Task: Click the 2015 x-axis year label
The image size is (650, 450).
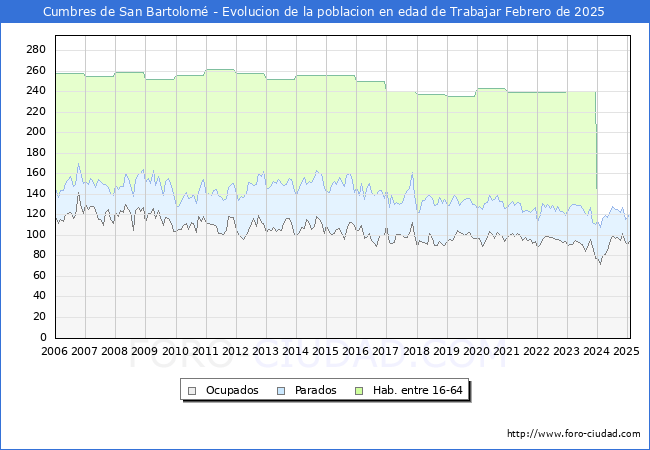Action: [325, 351]
